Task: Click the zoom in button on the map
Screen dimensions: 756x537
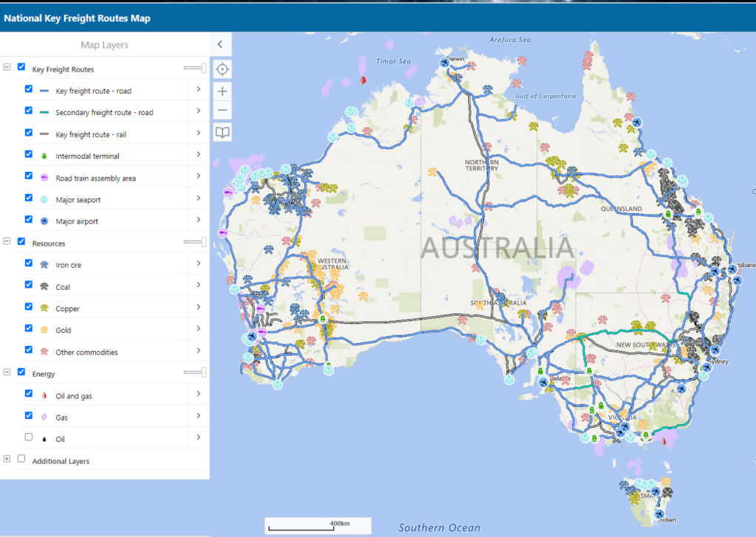Action: (x=222, y=91)
